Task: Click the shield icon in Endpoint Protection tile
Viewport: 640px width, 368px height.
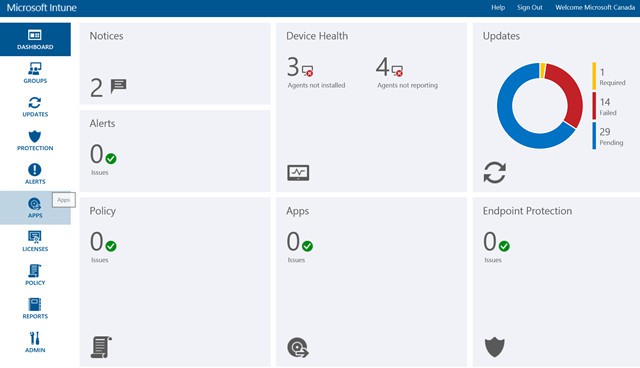Action: tap(495, 347)
